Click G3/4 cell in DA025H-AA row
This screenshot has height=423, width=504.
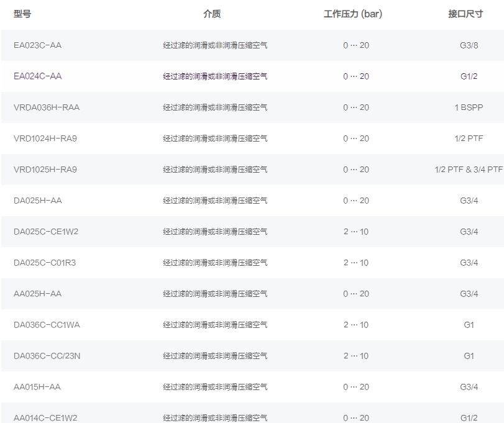click(x=469, y=201)
